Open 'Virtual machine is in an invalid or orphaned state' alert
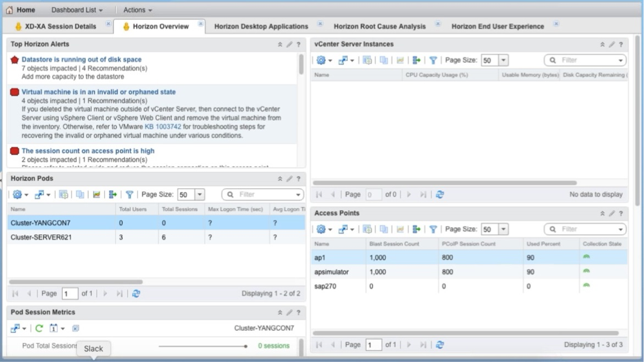The image size is (644, 362). [98, 91]
